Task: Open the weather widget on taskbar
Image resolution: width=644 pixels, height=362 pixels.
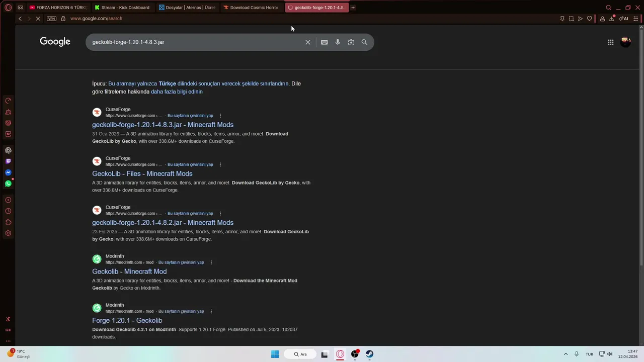Action: pyautogui.click(x=19, y=353)
